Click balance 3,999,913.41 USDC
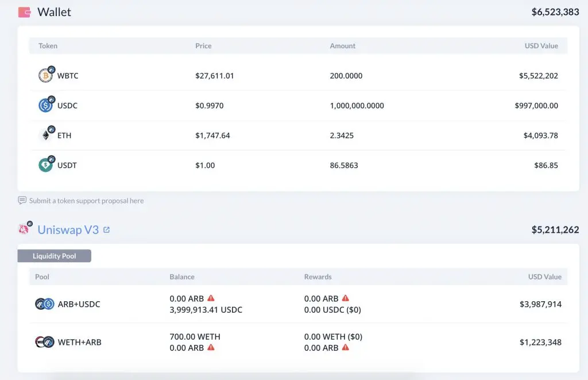The width and height of the screenshot is (588, 380). pyautogui.click(x=206, y=310)
